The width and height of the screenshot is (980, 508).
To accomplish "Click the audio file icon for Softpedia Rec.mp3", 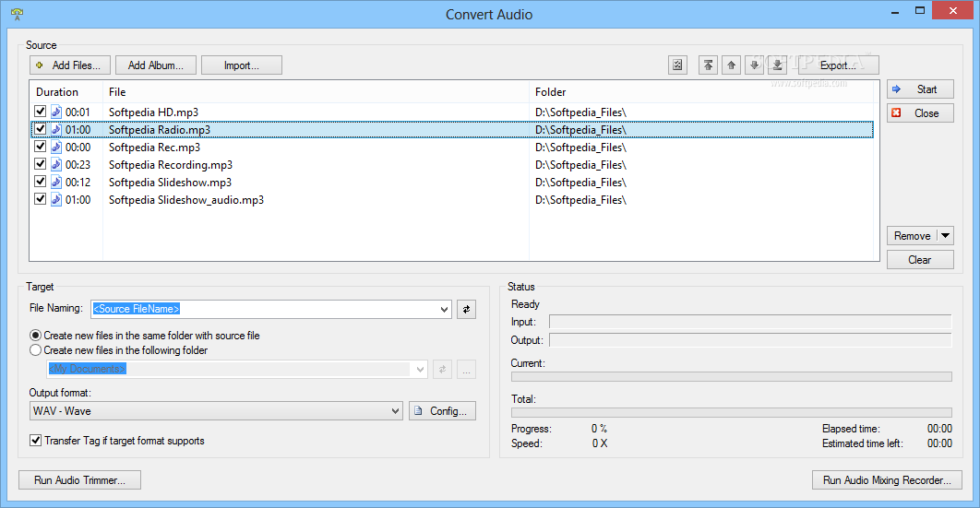I will 56,147.
